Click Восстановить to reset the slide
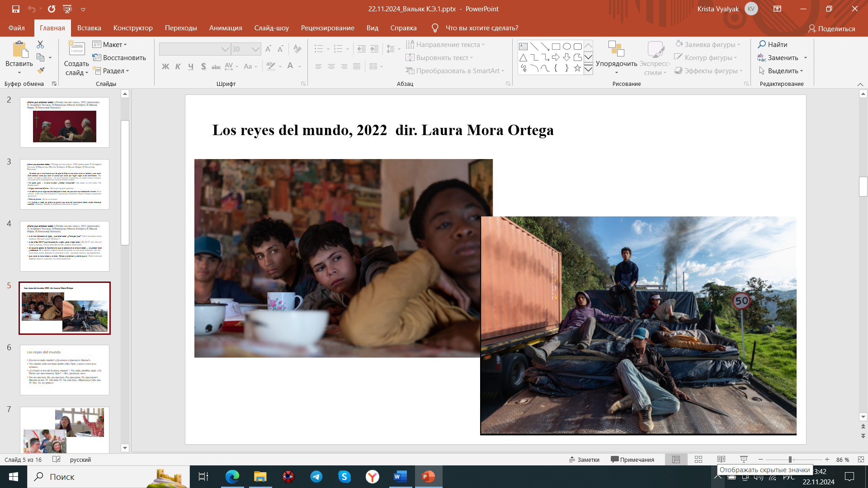This screenshot has width=868, height=488. 119,57
